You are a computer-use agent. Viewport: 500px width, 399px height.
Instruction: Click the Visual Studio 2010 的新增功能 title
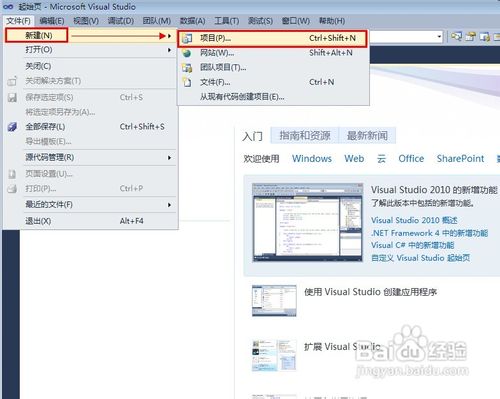434,190
